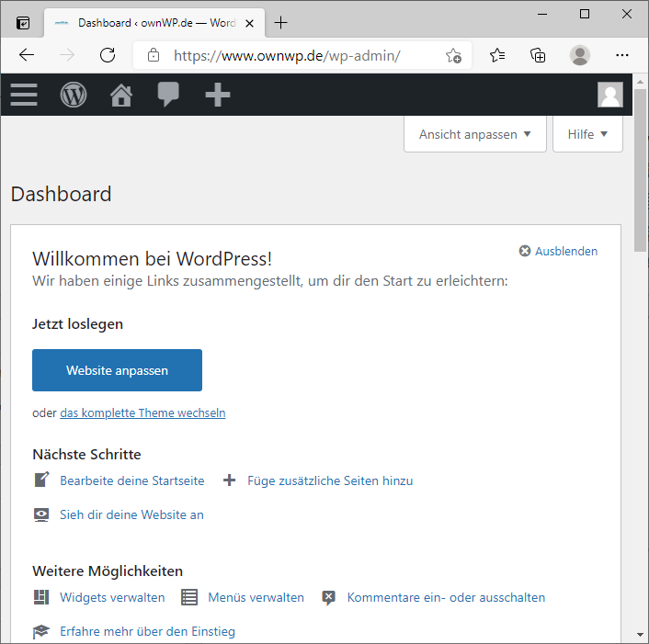Screen dimensions: 649x644
Task: Select the Dashboard ownWP.de browser tab
Action: pyautogui.click(x=154, y=23)
